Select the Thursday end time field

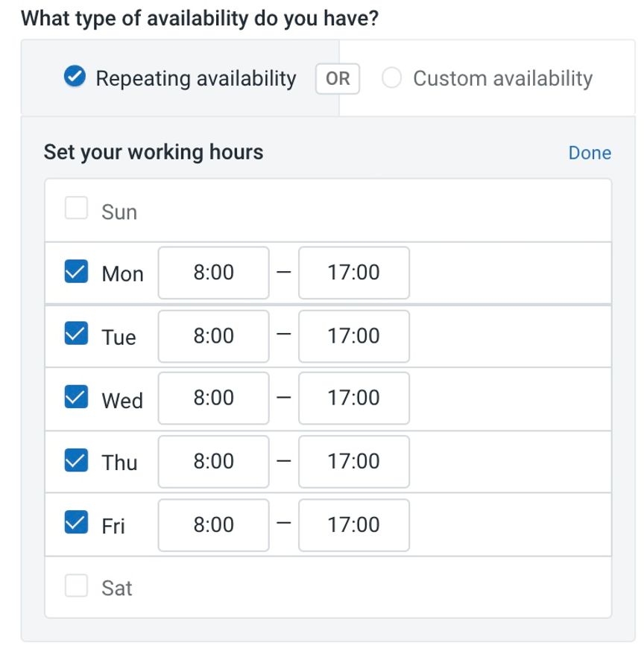pyautogui.click(x=354, y=462)
